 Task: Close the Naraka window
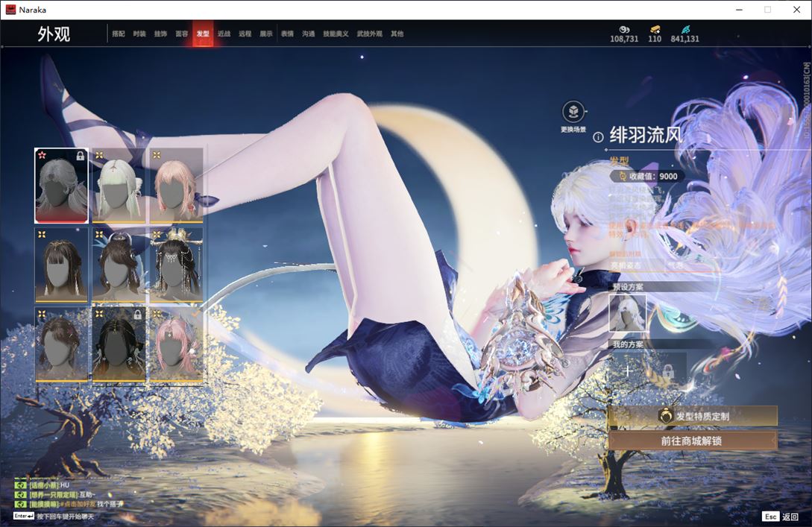click(x=797, y=10)
